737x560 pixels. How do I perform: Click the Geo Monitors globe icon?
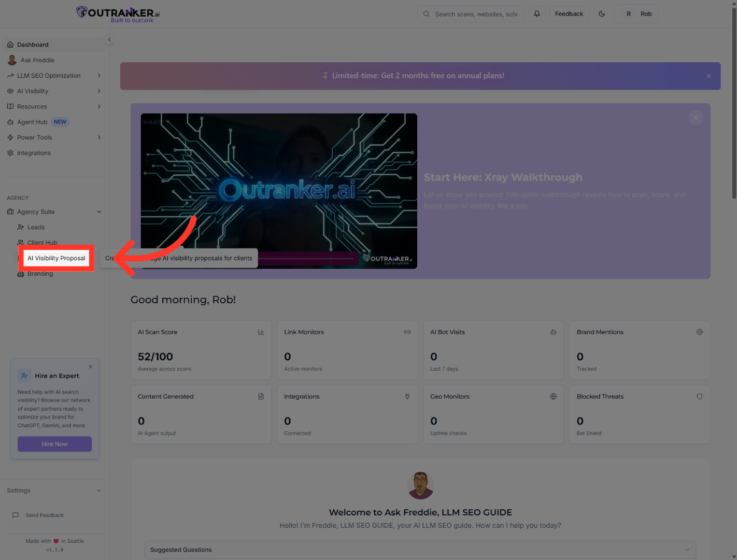[x=554, y=396]
